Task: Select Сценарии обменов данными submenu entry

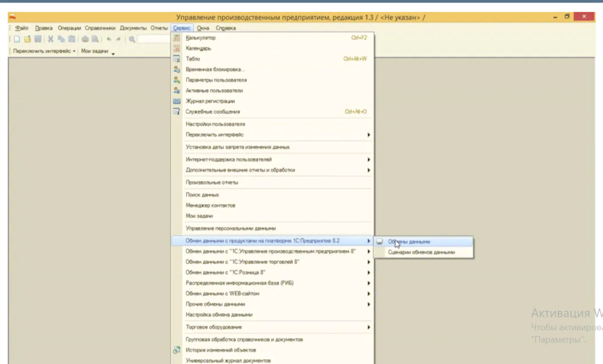Action: point(423,253)
